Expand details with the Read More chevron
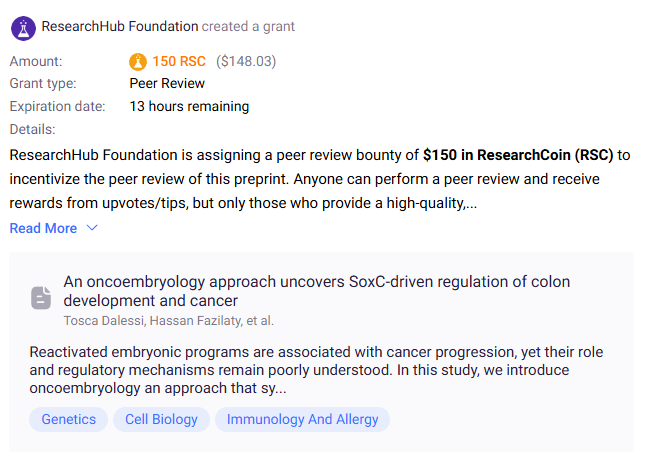The image size is (647, 459). pyautogui.click(x=92, y=229)
